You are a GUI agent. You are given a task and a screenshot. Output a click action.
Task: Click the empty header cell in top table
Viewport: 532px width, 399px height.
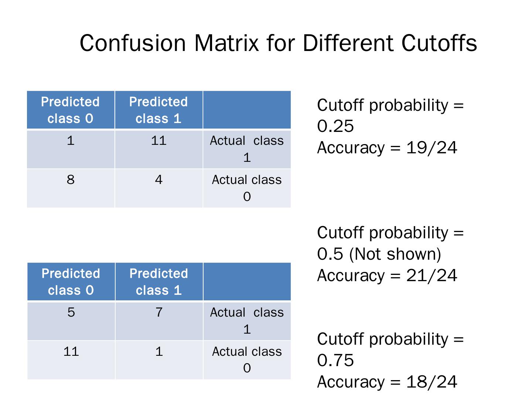click(247, 110)
